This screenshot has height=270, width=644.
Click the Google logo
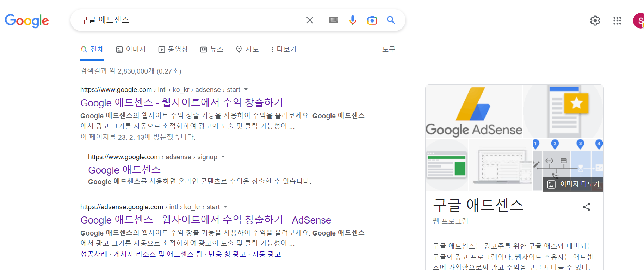[x=27, y=21]
